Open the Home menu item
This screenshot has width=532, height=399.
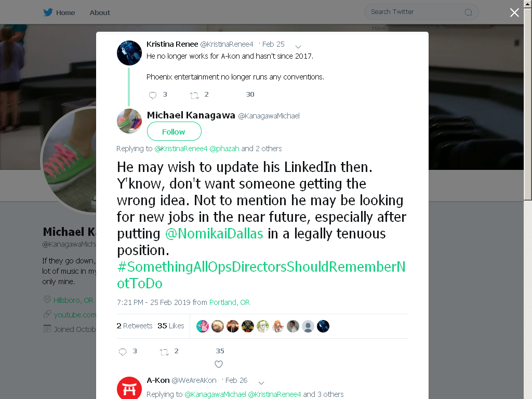coord(65,12)
